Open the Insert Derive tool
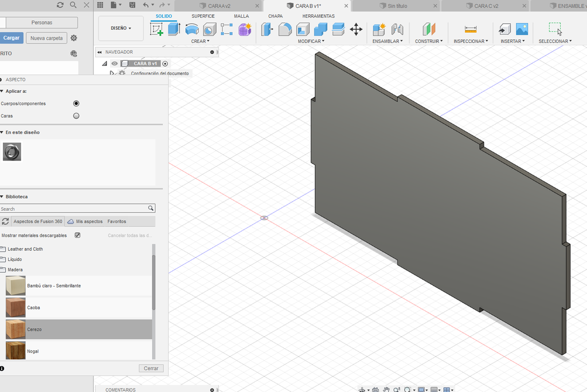This screenshot has height=392, width=587. (x=504, y=29)
